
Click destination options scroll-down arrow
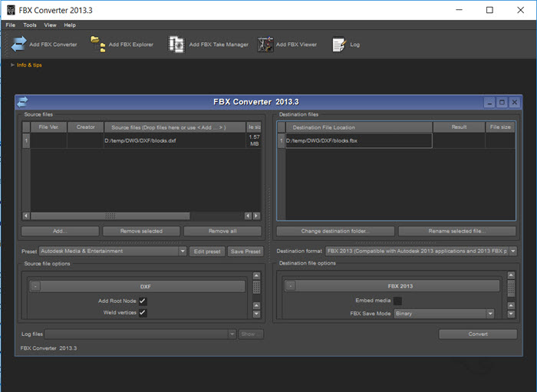[x=511, y=313]
